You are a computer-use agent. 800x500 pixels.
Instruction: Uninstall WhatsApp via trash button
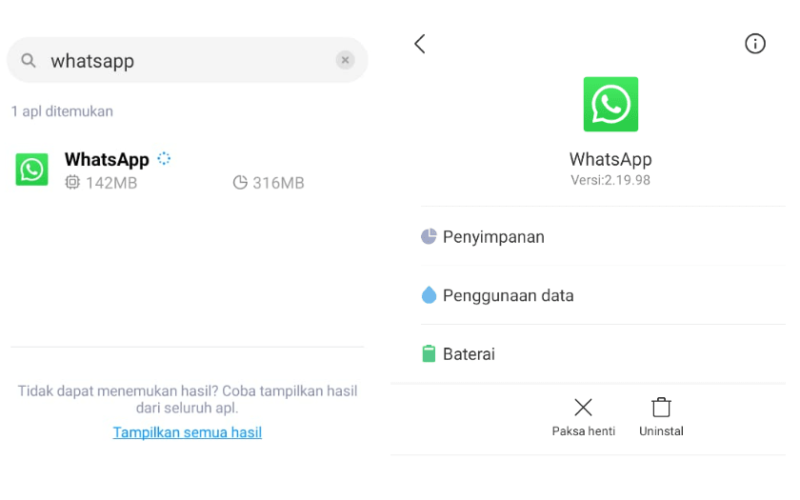[x=661, y=417]
